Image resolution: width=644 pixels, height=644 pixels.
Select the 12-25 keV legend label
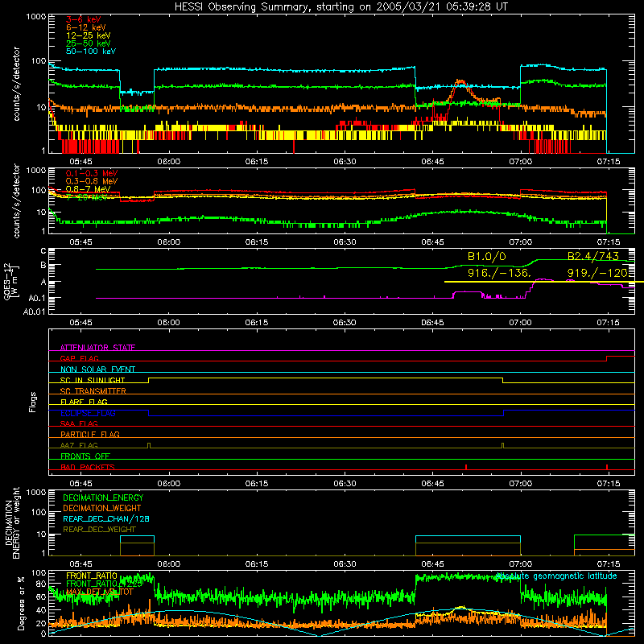[89, 35]
